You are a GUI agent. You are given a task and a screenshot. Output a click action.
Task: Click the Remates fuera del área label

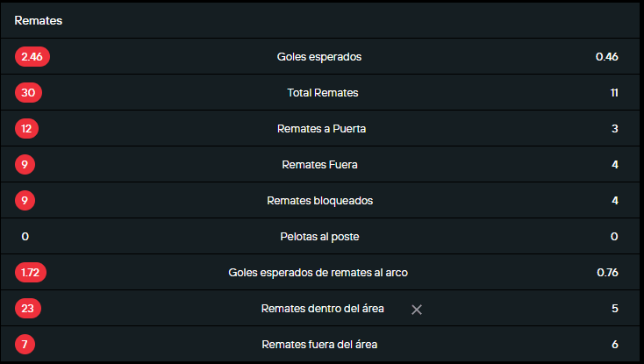click(x=319, y=345)
